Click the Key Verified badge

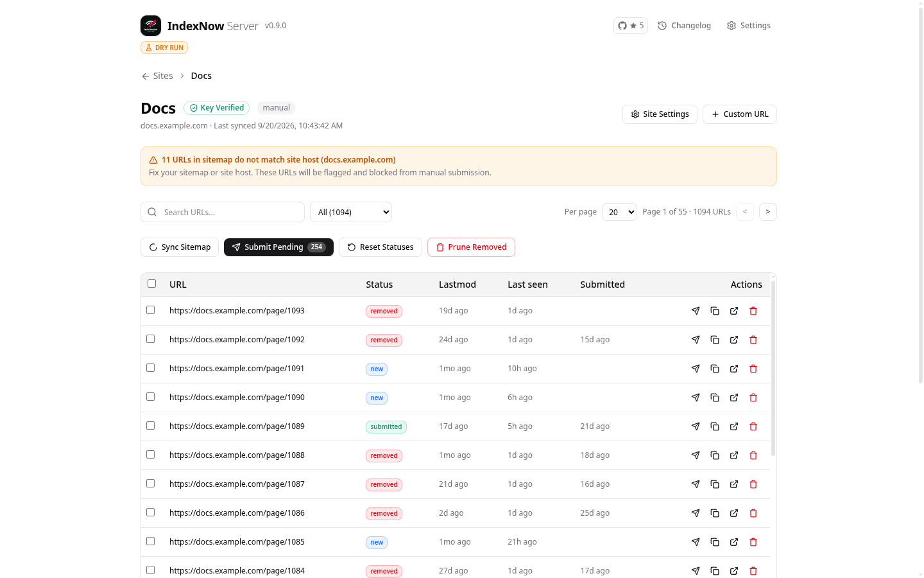coord(216,108)
